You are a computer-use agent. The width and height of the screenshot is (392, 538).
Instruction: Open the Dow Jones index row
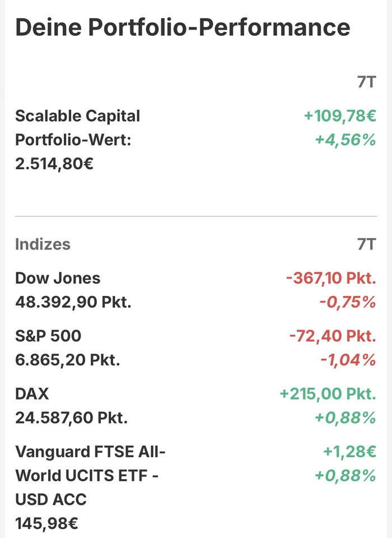pos(58,278)
